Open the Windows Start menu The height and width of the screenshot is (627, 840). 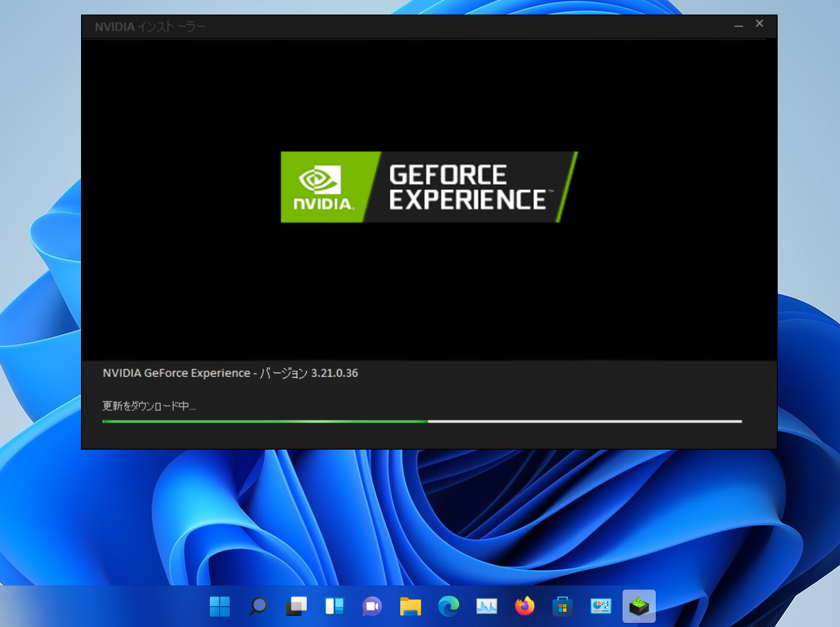point(220,606)
